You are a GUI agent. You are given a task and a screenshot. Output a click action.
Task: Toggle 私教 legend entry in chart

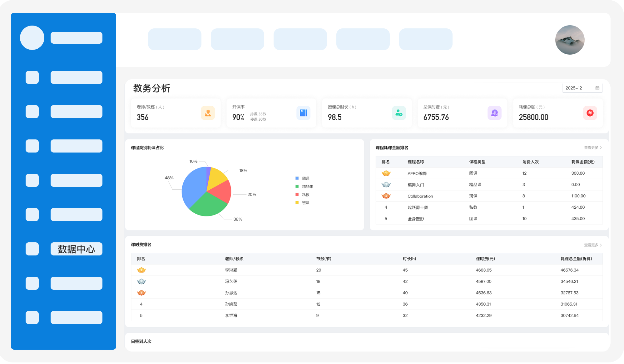[305, 195]
